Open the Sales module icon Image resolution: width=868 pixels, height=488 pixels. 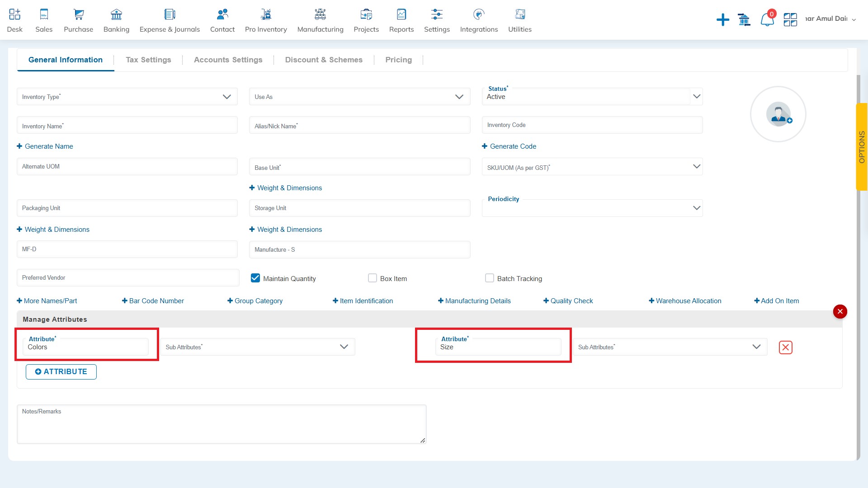click(x=44, y=14)
